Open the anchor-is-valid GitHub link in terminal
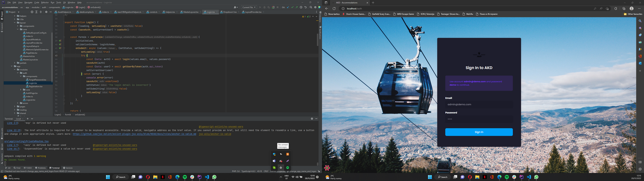This screenshot has height=181, width=644. [x=134, y=134]
